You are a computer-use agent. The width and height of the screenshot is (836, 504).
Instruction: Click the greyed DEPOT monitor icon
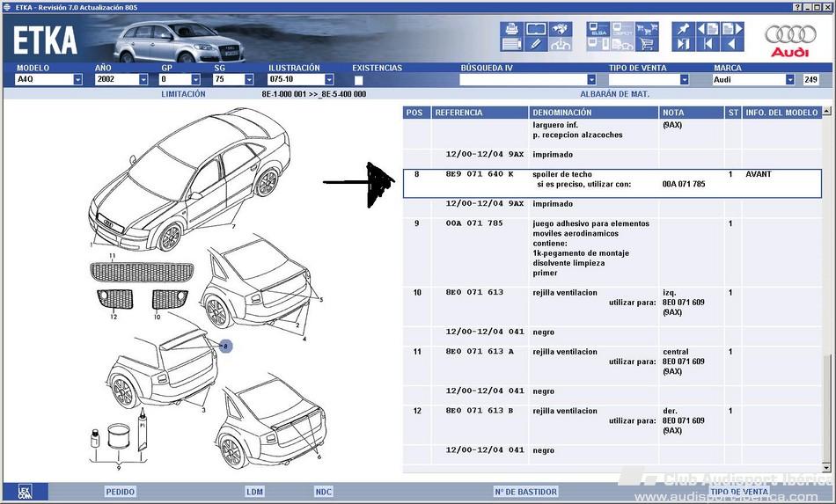(x=622, y=29)
